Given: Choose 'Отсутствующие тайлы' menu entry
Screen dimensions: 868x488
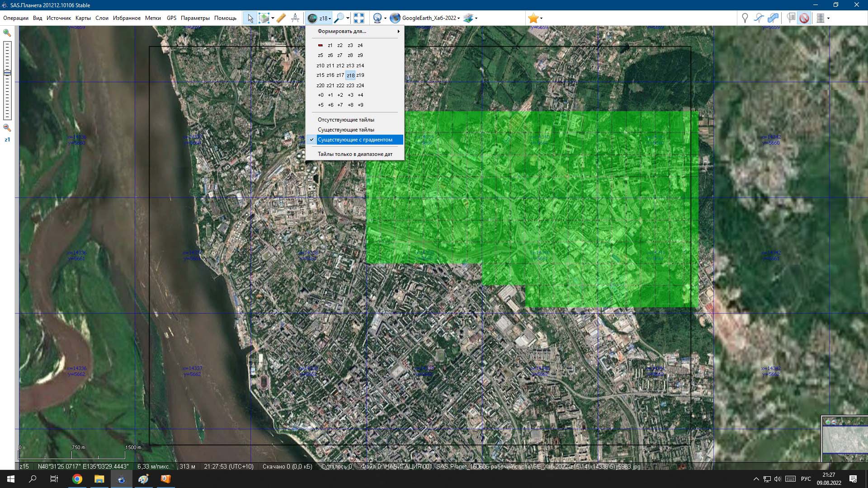Looking at the screenshot, I should click(346, 120).
